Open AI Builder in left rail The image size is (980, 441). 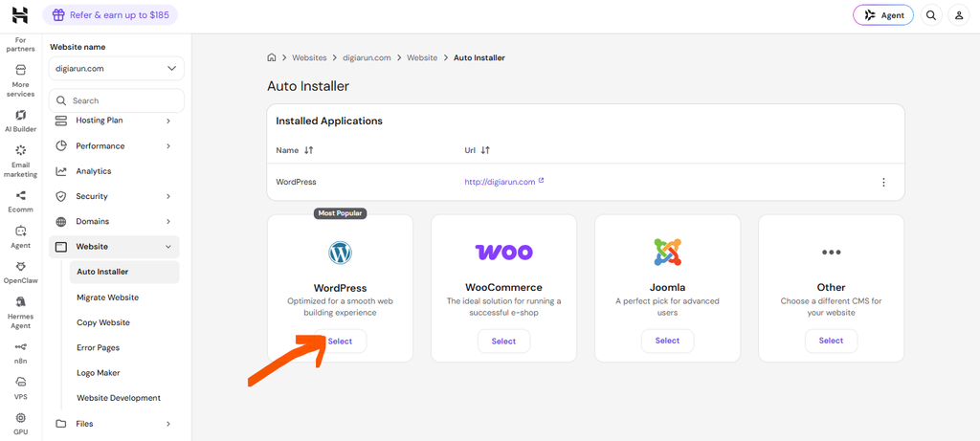[20, 121]
